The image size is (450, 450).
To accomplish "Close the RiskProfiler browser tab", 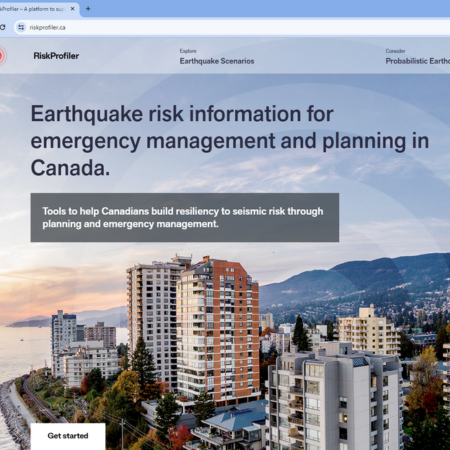I will (73, 9).
